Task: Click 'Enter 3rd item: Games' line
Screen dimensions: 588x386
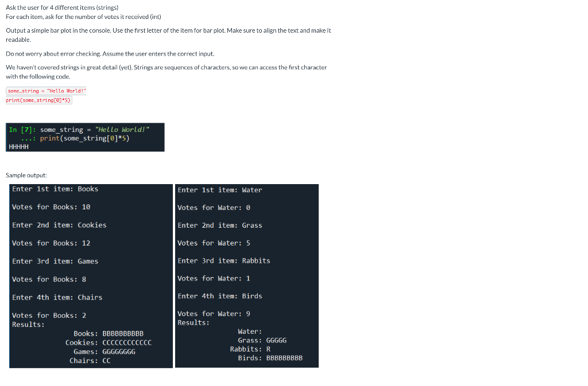Action: [55, 262]
